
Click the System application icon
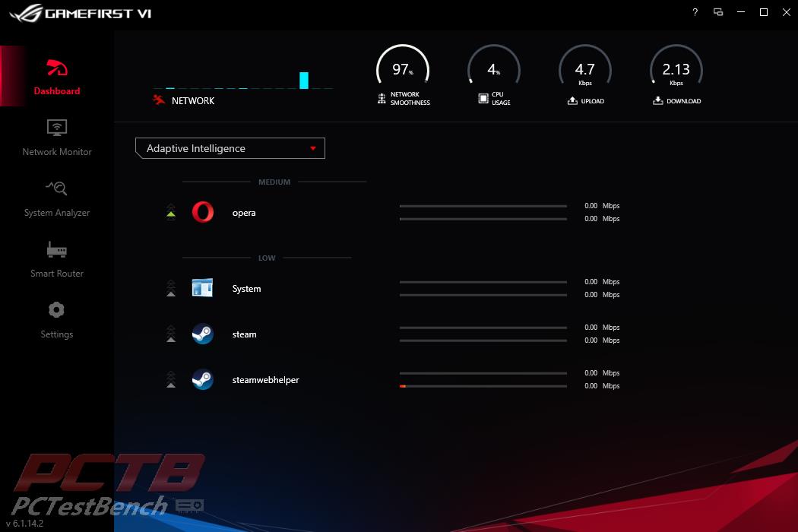tap(203, 288)
